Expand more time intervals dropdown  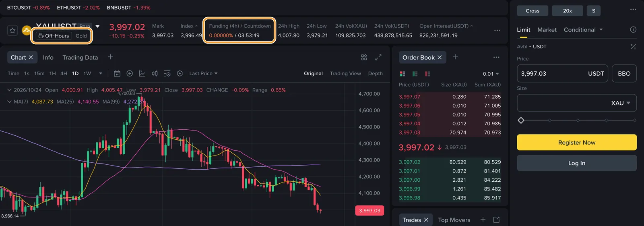tap(101, 73)
